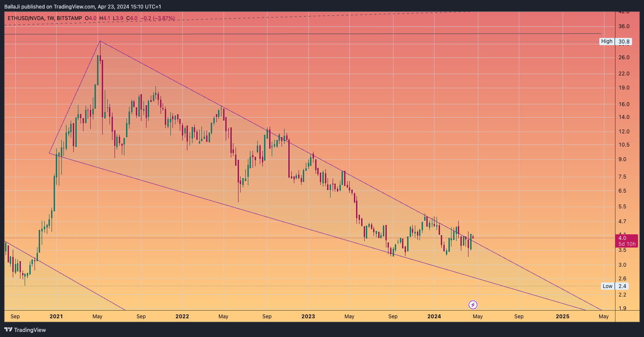Click the 2.4 low price value
This screenshot has width=644, height=337.
[x=623, y=286]
